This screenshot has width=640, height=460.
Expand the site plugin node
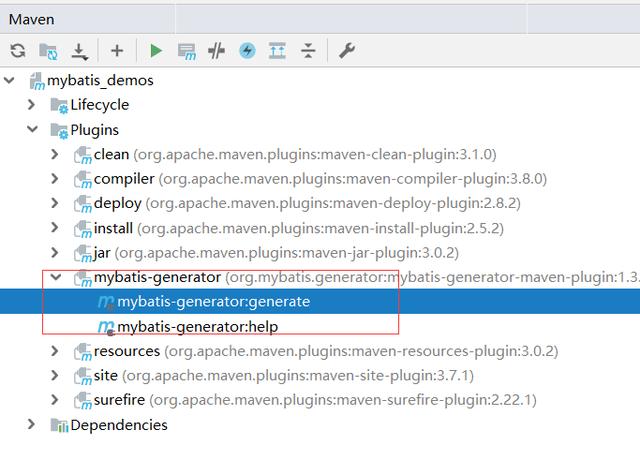[x=55, y=376]
